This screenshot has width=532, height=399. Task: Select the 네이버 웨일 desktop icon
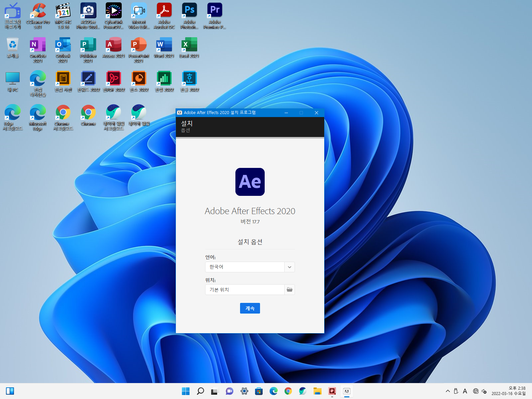(139, 115)
